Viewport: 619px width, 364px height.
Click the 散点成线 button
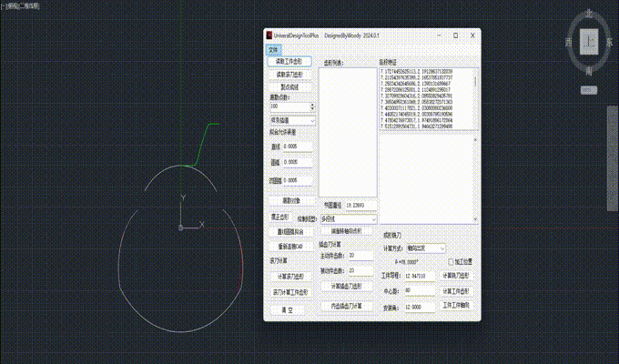(289, 86)
